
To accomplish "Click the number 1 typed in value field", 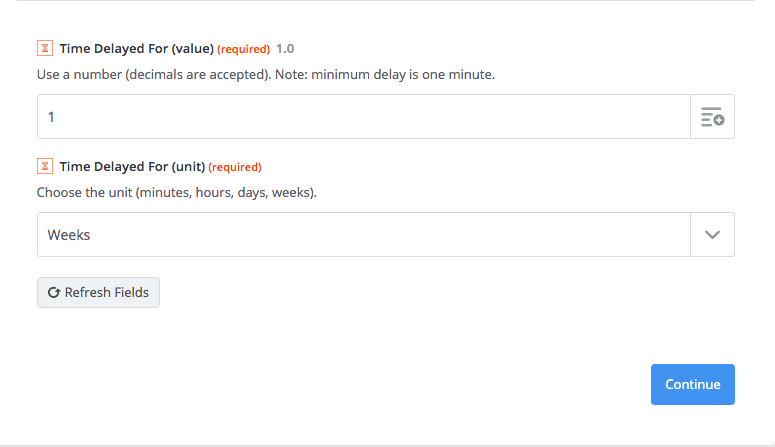I will [52, 117].
